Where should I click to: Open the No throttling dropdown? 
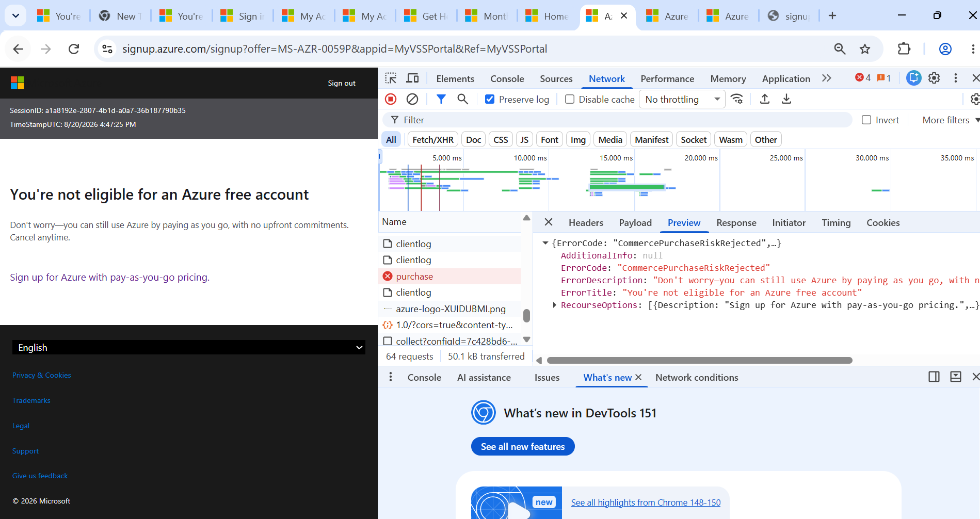pyautogui.click(x=682, y=99)
